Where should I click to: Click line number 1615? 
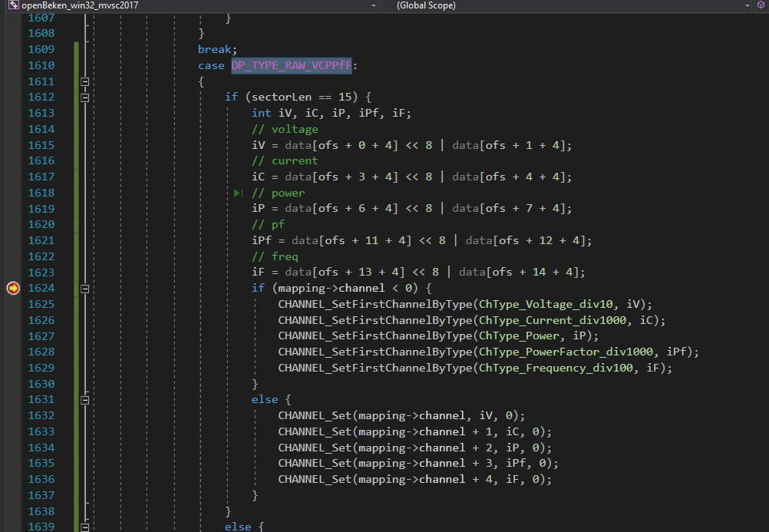point(41,145)
